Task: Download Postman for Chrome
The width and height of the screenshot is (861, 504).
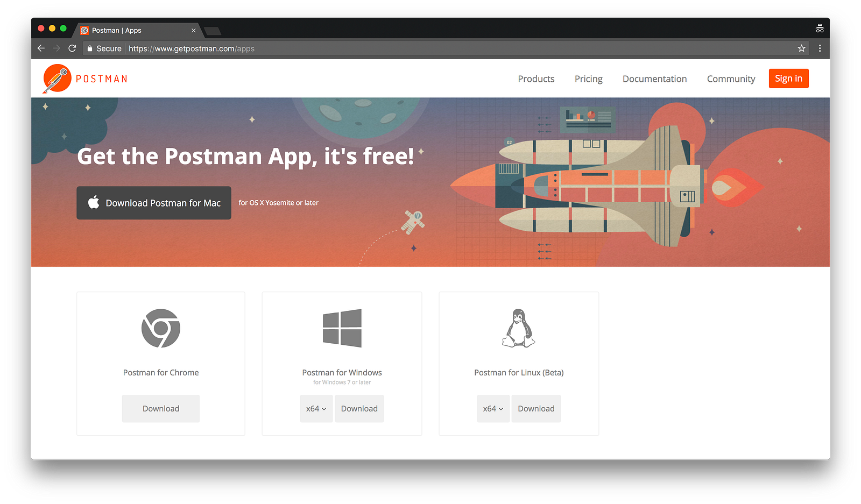Action: click(x=161, y=409)
